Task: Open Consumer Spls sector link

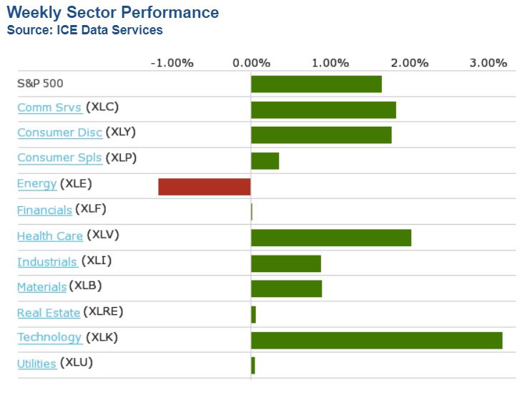Action: click(59, 158)
